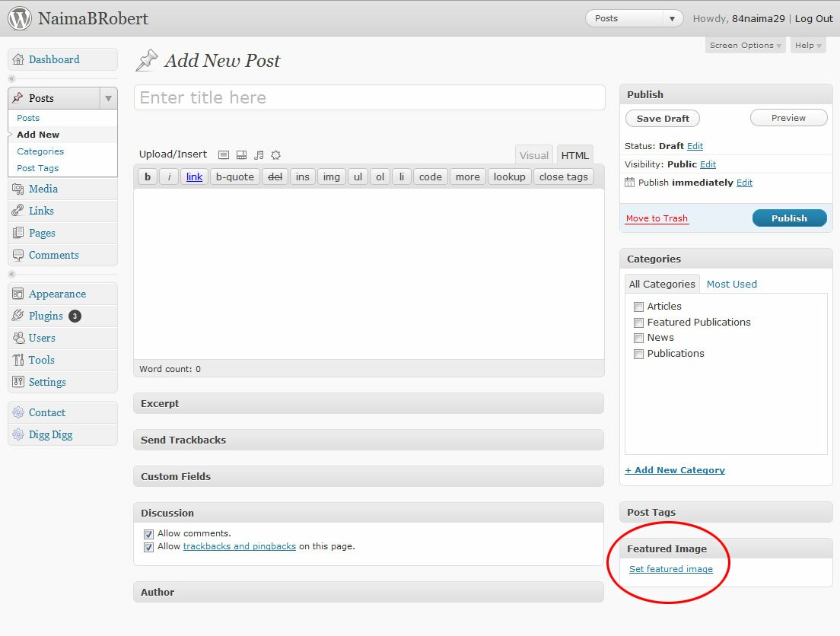Switch to the HTML editor tab
Image resolution: width=840 pixels, height=636 pixels.
[574, 155]
